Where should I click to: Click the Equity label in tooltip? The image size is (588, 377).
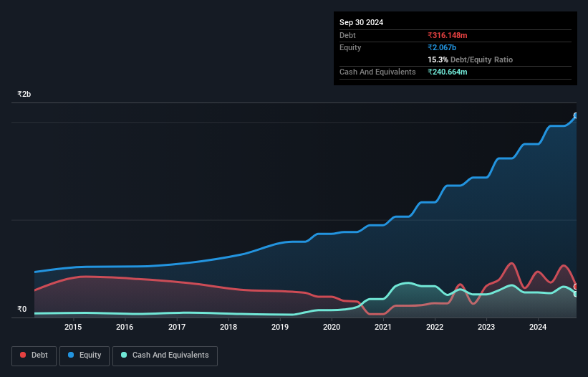tap(350, 47)
